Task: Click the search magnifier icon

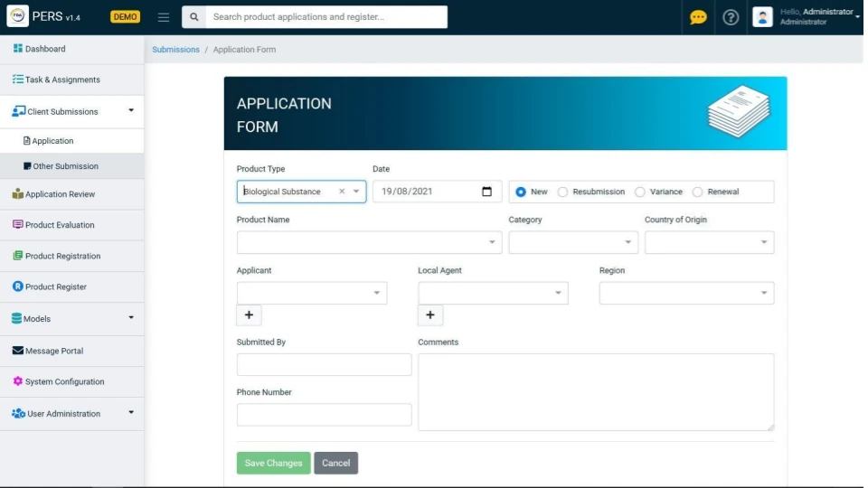Action: (x=193, y=17)
